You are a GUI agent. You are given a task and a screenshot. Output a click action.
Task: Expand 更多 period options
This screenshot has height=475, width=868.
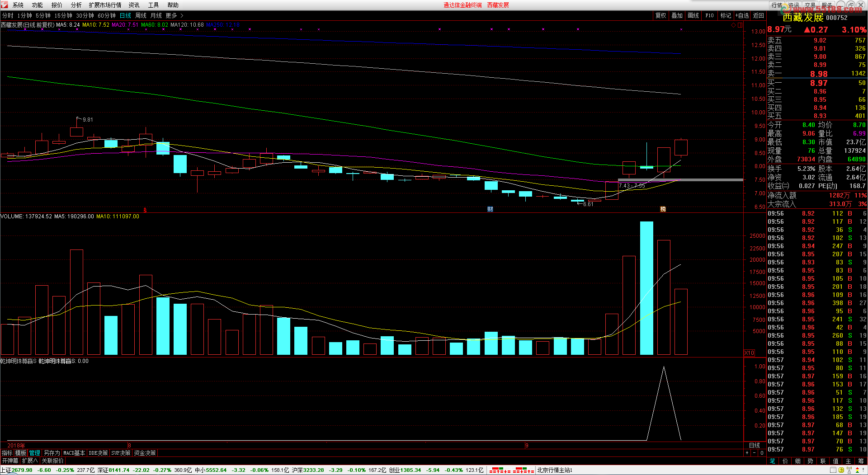click(x=174, y=15)
